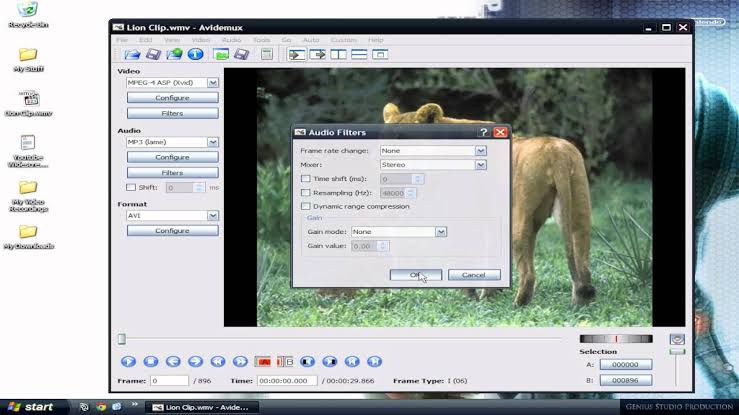Open the Tools menu
This screenshot has width=739, height=415.
(261, 39)
